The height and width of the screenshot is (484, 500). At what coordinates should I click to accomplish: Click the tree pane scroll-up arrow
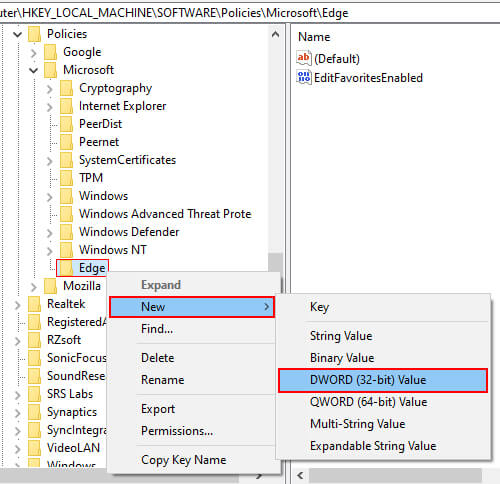(x=275, y=34)
